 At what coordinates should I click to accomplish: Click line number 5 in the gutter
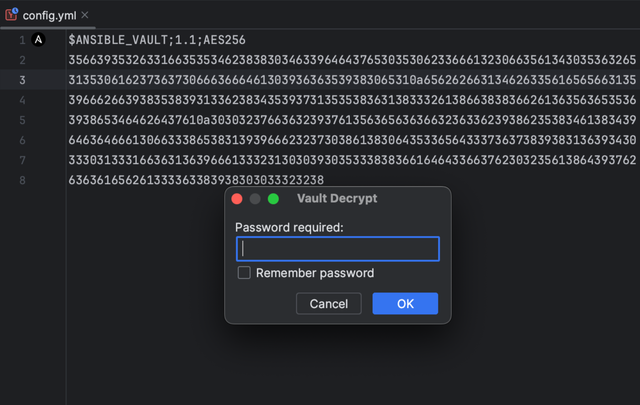coord(21,120)
